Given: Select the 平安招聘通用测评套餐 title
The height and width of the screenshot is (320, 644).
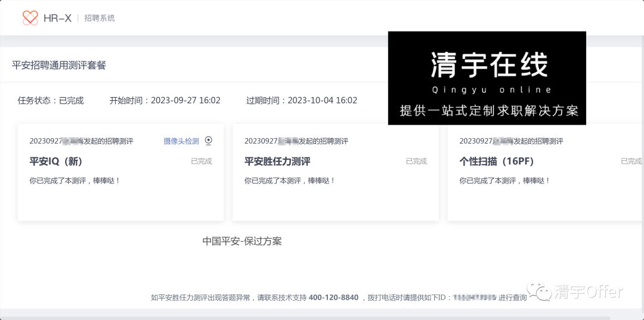Looking at the screenshot, I should point(59,65).
